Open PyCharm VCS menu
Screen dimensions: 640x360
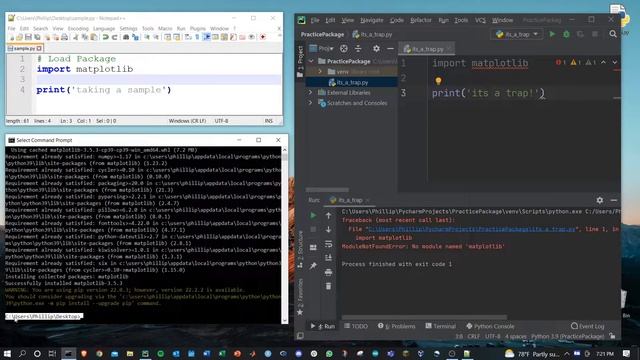[480, 20]
